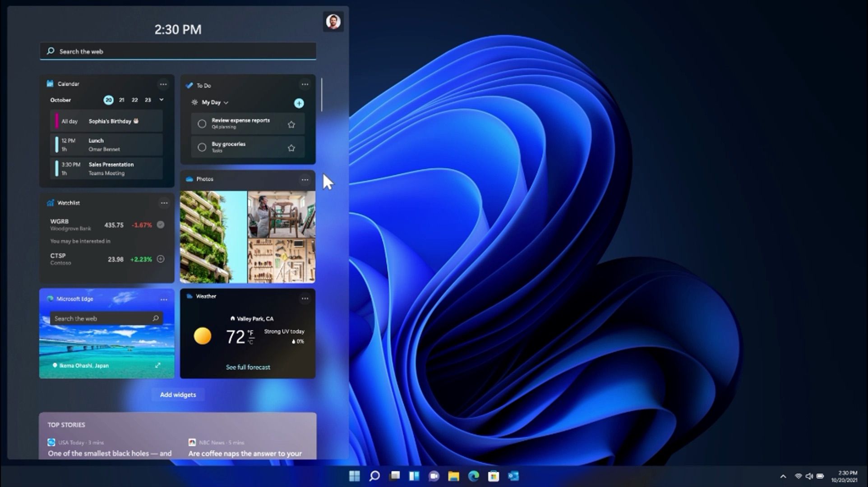This screenshot has height=487, width=868.
Task: Click the widgets panel scrollbar
Action: [322, 95]
